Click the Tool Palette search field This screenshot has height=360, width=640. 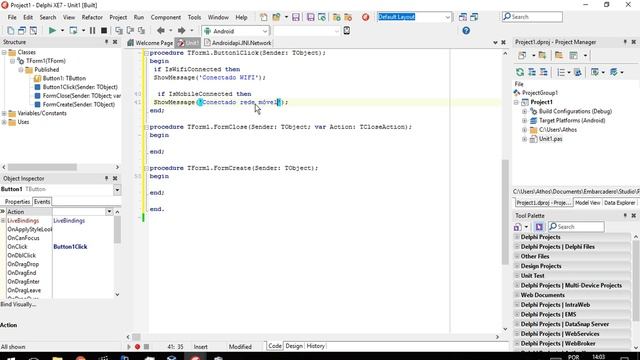[576, 227]
